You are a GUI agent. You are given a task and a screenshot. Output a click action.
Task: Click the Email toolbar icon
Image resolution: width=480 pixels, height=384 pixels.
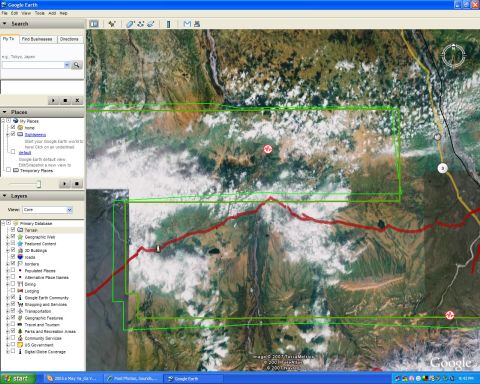tap(187, 24)
